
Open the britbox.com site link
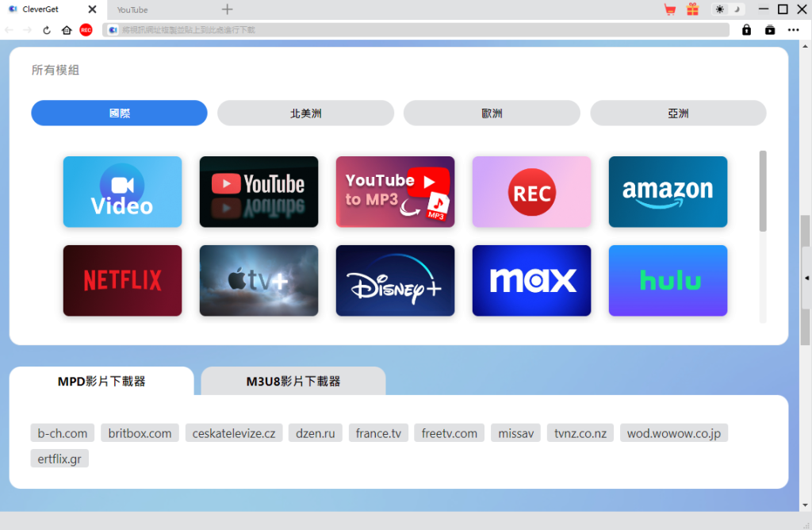coord(140,433)
